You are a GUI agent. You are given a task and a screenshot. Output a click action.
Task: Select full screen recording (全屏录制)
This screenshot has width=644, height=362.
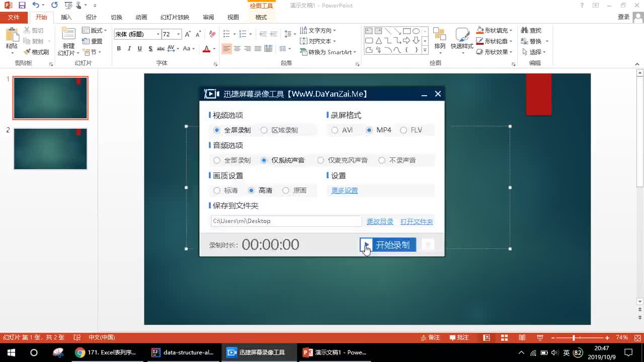click(x=232, y=130)
